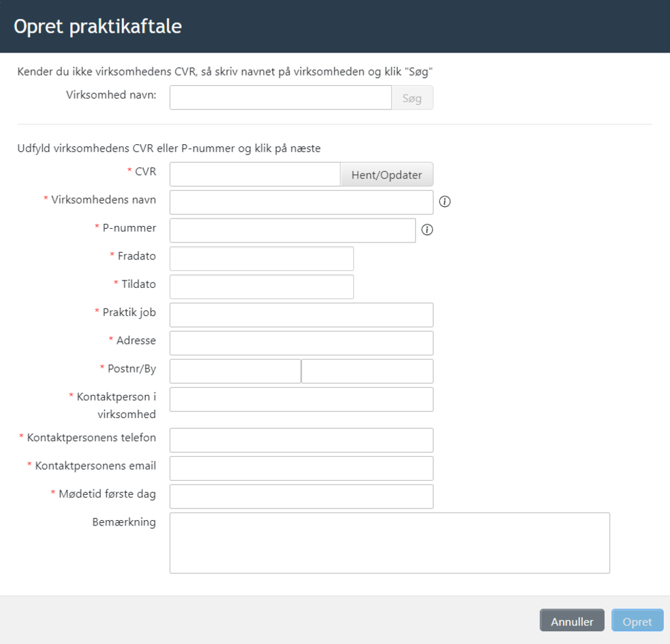Image resolution: width=670 pixels, height=644 pixels.
Task: Open the Fradato date field
Action: pos(261,259)
